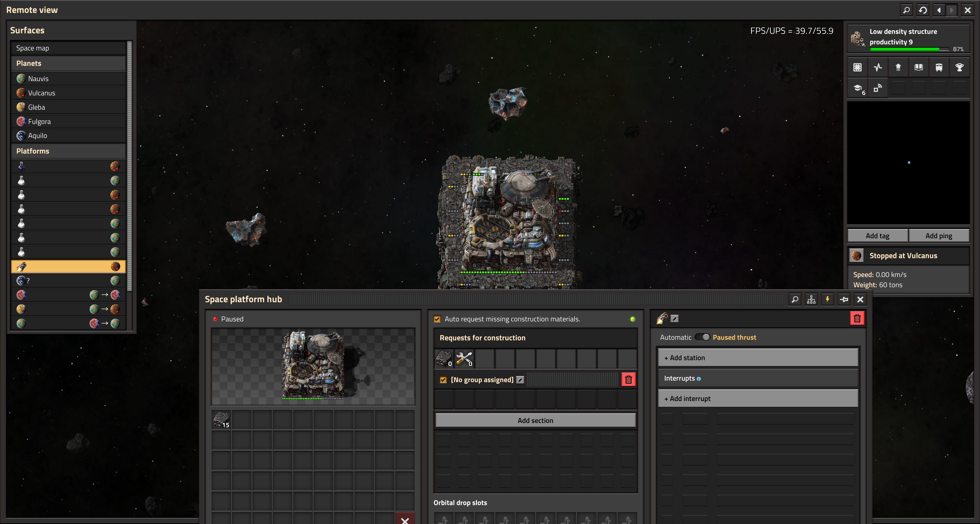Image resolution: width=980 pixels, height=524 pixels.
Task: Click the Surfaces list vertical scrollbar
Action: point(130,166)
